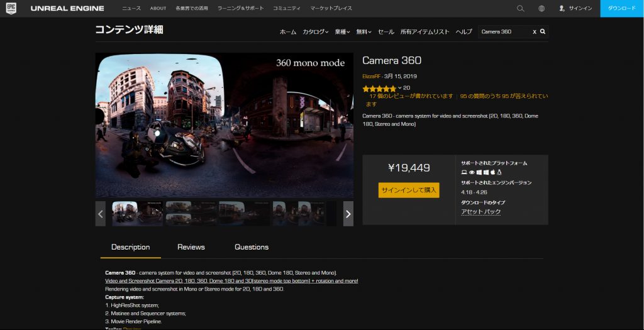This screenshot has width=644, height=330.
Task: Switch to the Description tab
Action: pyautogui.click(x=131, y=247)
